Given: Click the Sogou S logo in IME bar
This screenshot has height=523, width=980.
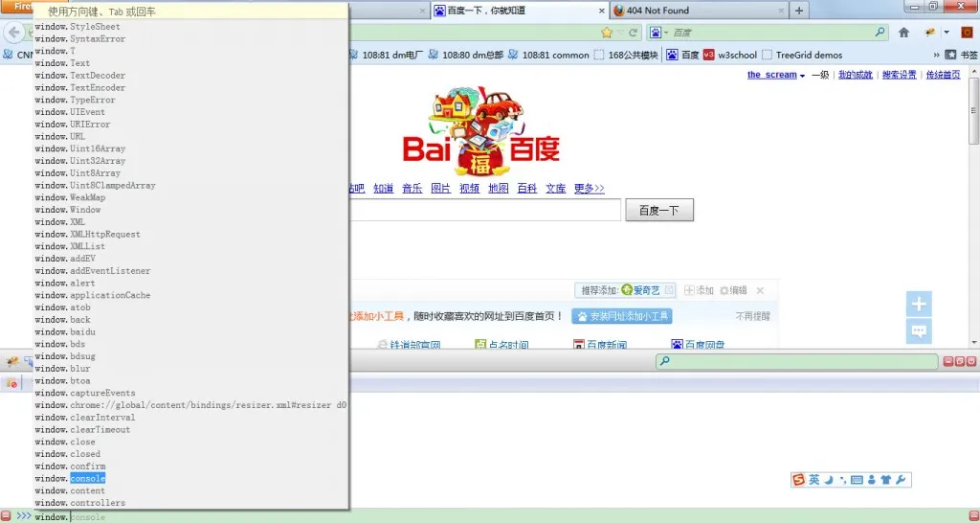Looking at the screenshot, I should 799,480.
